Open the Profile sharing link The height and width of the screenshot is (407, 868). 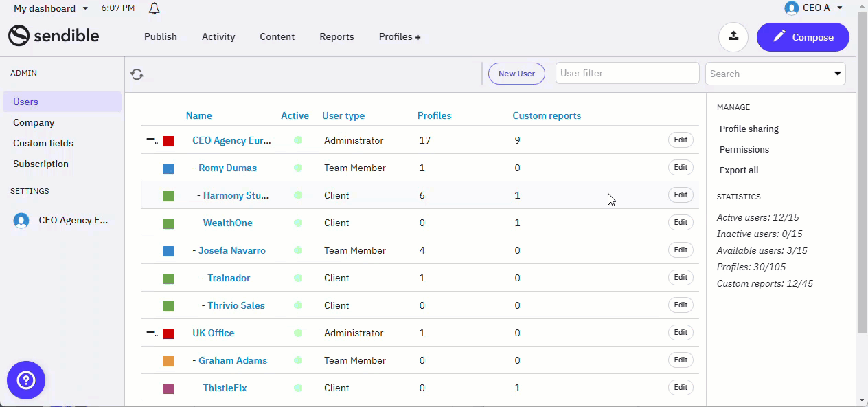point(749,129)
